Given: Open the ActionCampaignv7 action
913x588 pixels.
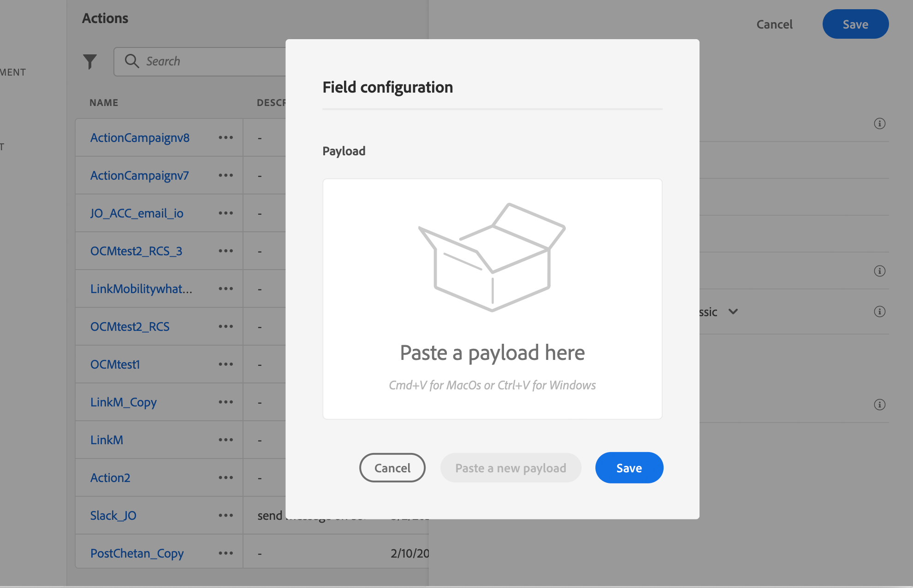Looking at the screenshot, I should pyautogui.click(x=139, y=176).
